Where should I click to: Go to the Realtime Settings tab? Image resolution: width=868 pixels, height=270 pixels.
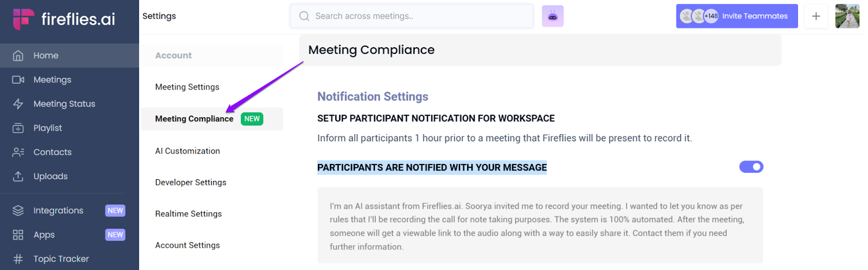pos(188,214)
